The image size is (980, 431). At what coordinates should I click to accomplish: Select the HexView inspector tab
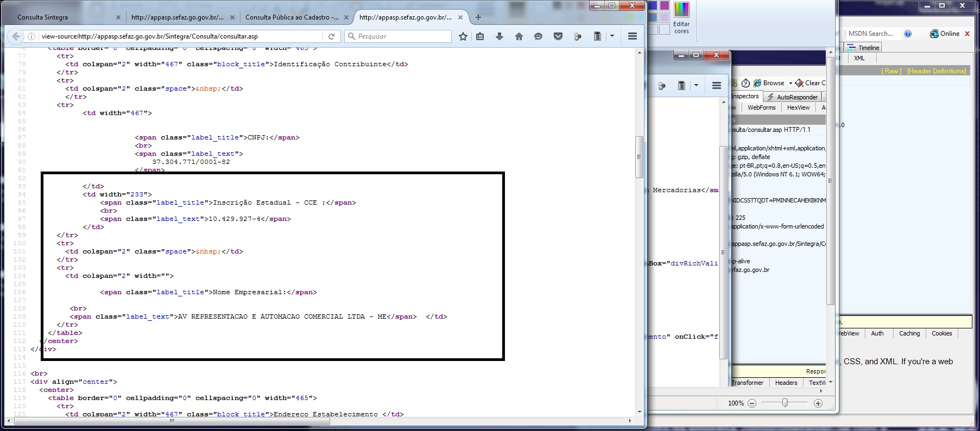[x=798, y=107]
